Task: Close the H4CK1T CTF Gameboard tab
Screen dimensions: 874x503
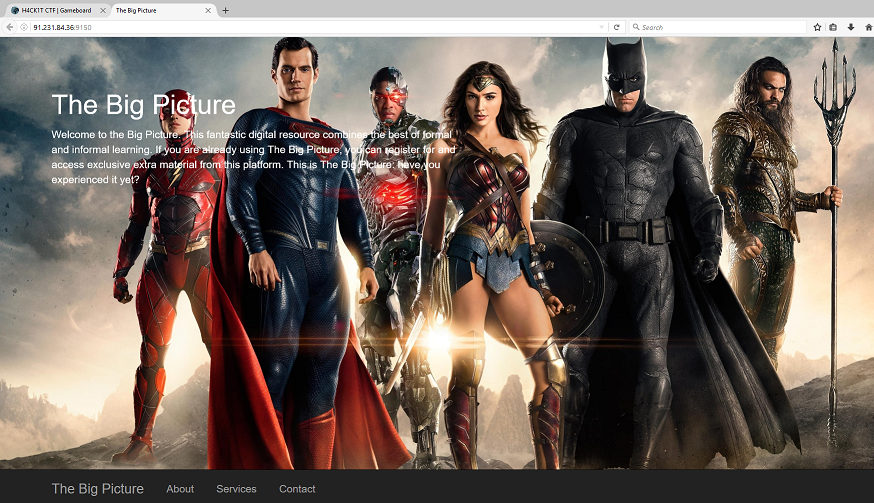Action: point(102,10)
